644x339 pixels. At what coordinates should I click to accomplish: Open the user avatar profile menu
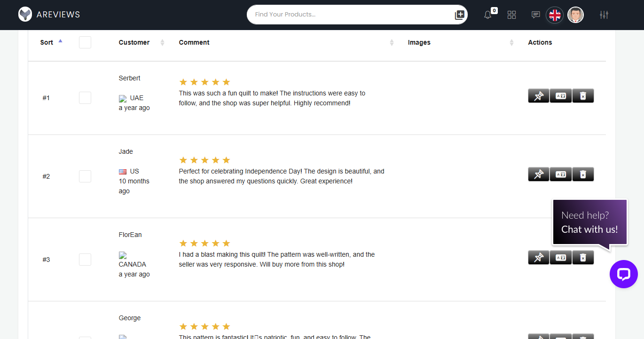[575, 15]
